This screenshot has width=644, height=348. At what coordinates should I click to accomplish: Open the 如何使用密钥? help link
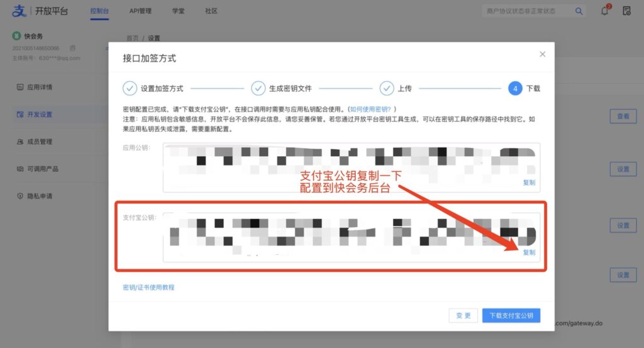click(370, 109)
